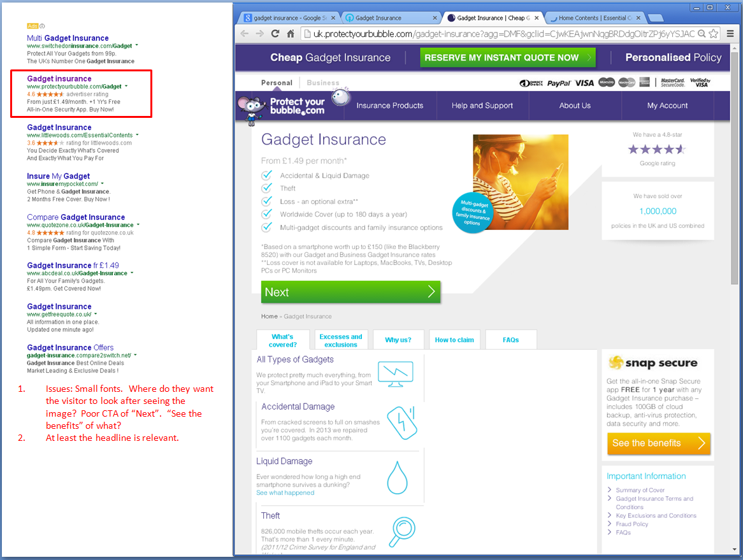This screenshot has width=743, height=560.
Task: Expand dropdown arrow beside abcdeal.co.uk ad URL
Action: (132, 273)
